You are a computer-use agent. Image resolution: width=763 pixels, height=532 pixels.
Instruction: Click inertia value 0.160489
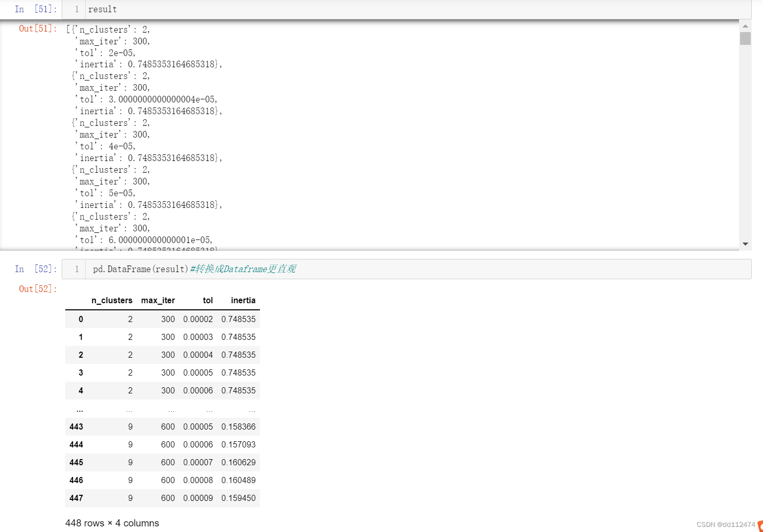pos(239,481)
